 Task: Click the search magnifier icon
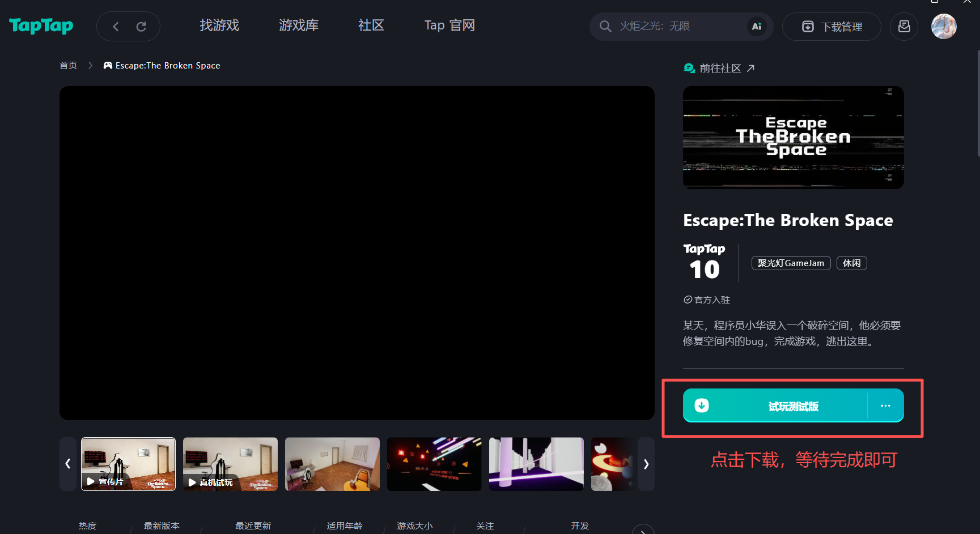pos(605,27)
